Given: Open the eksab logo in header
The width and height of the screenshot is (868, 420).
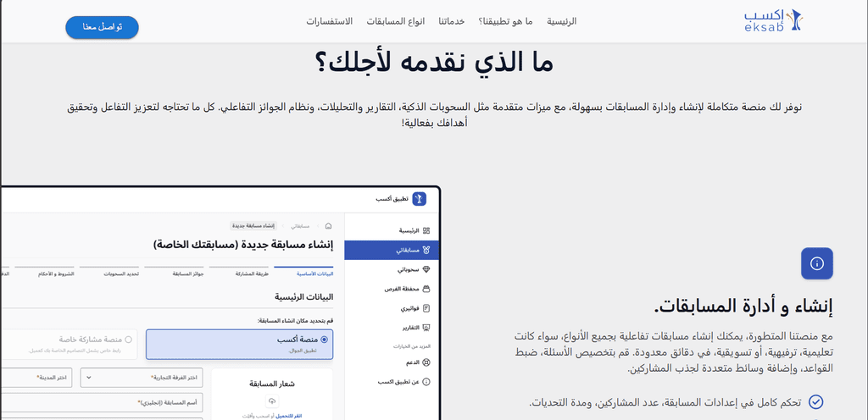Looking at the screenshot, I should [x=773, y=21].
